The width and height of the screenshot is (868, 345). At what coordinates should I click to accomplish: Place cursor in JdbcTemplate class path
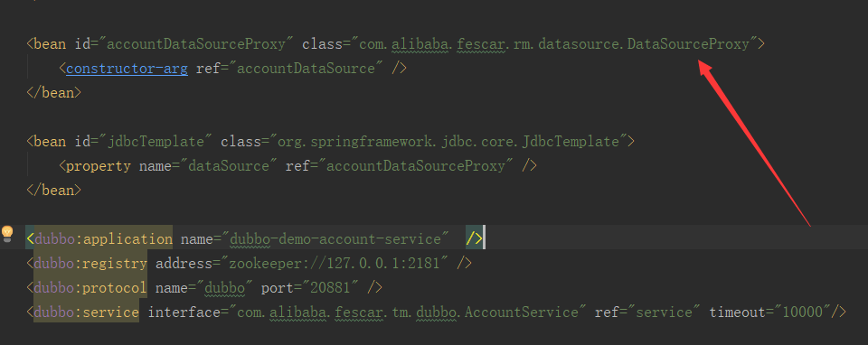(448, 142)
